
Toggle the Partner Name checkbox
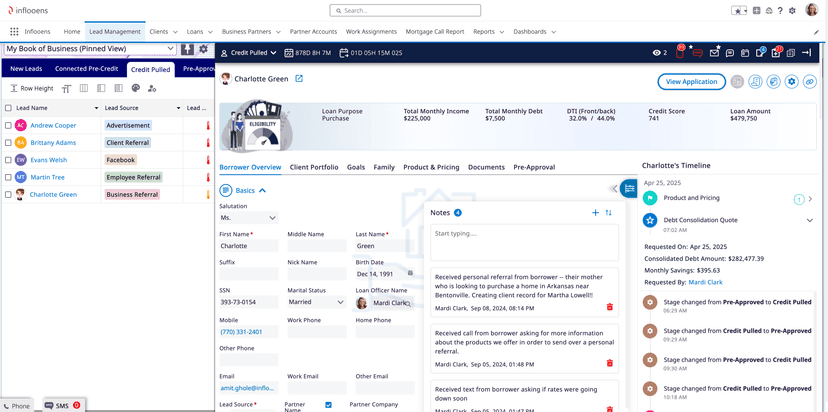pos(328,405)
